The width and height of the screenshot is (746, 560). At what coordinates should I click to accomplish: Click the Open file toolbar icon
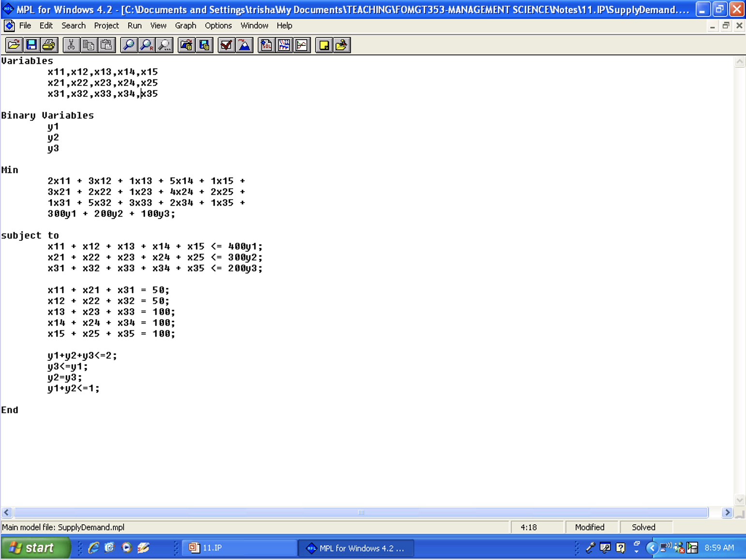[14, 45]
